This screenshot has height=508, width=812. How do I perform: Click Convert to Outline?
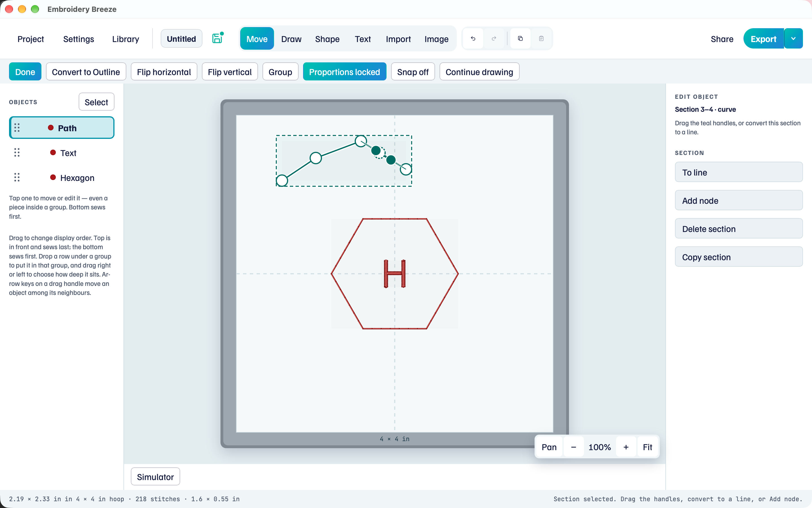[86, 72]
